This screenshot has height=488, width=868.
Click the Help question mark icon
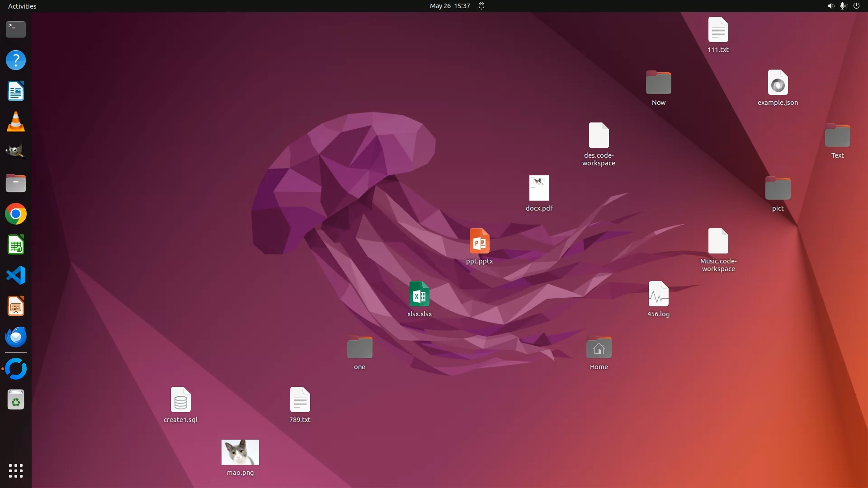tap(16, 60)
